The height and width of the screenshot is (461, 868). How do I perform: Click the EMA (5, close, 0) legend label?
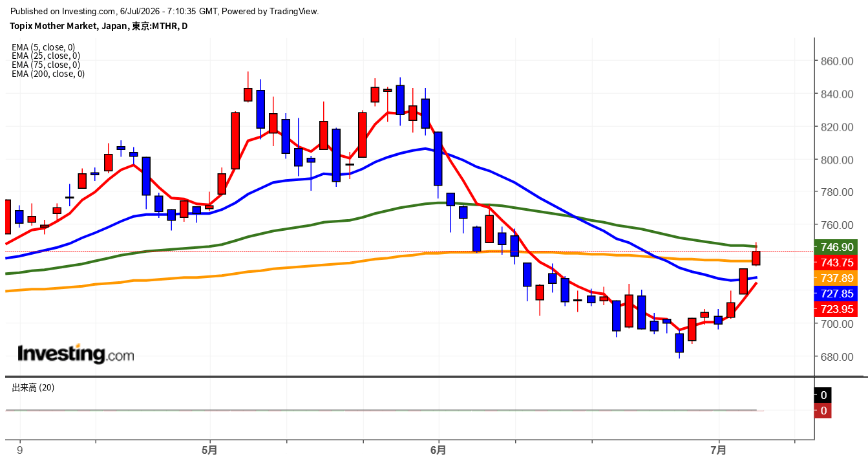43,47
